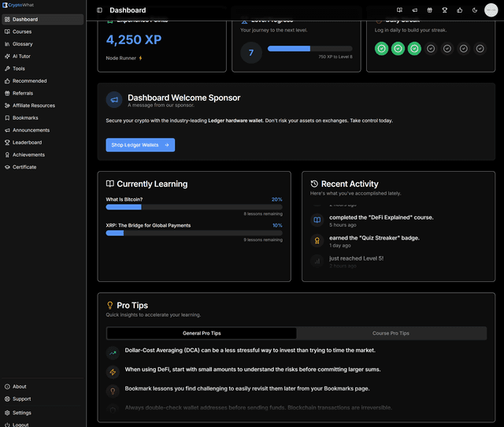Click the '750 XP to Level 8' label
Image resolution: width=504 pixels, height=427 pixels.
(x=335, y=57)
